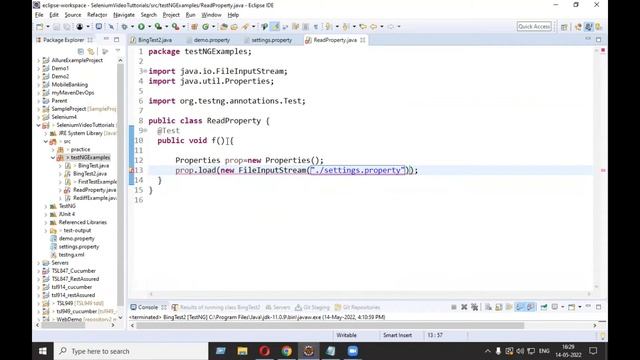Switch to the BingTest2.java editor tab
The width and height of the screenshot is (640, 360).
[155, 40]
